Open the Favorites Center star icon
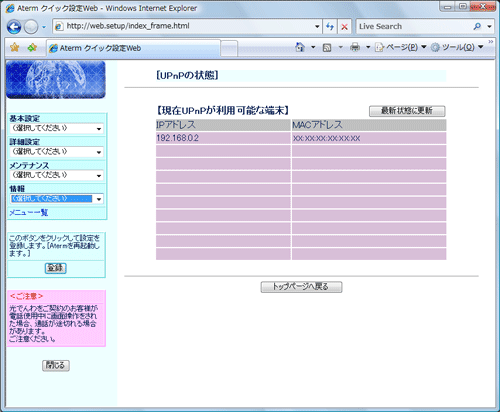This screenshot has width=500, height=412. click(x=15, y=47)
